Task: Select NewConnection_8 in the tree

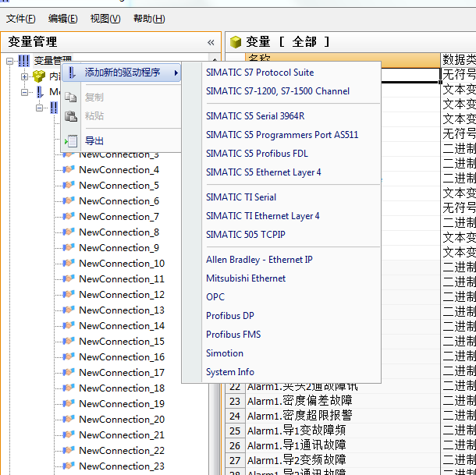Action: click(119, 232)
